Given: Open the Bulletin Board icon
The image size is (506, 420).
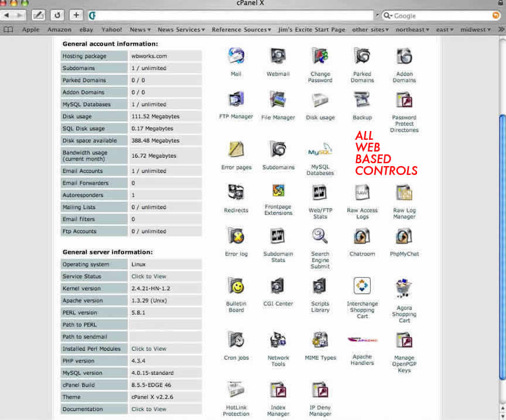Looking at the screenshot, I should click(236, 286).
